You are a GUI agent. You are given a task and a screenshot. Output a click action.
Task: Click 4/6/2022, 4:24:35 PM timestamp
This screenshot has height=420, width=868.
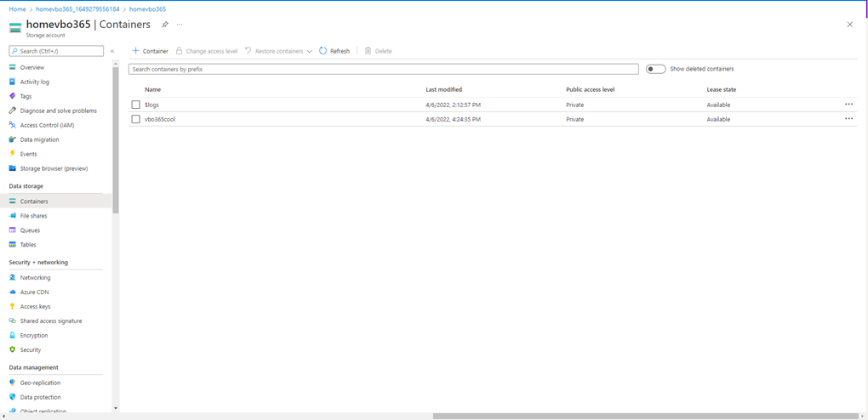(454, 120)
